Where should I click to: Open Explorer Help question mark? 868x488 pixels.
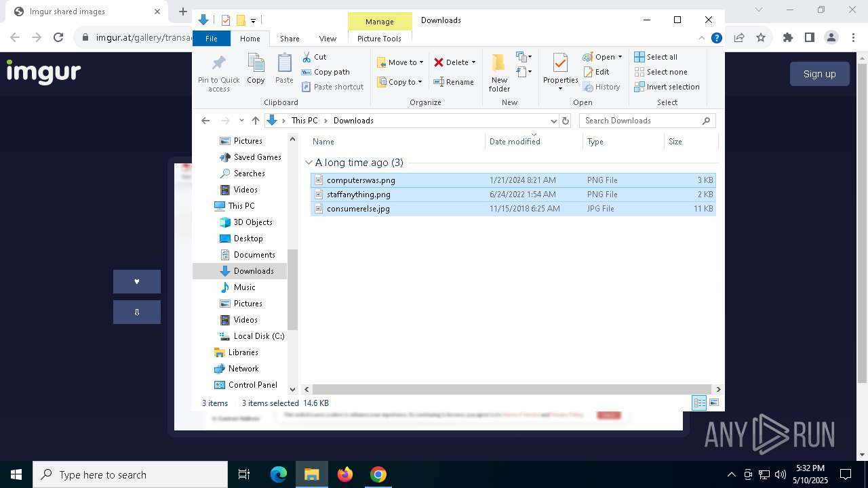[x=716, y=39]
